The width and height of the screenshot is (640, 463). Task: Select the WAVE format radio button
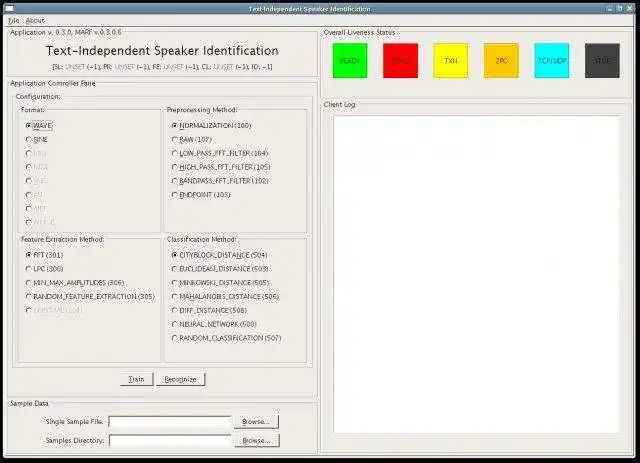point(39,125)
